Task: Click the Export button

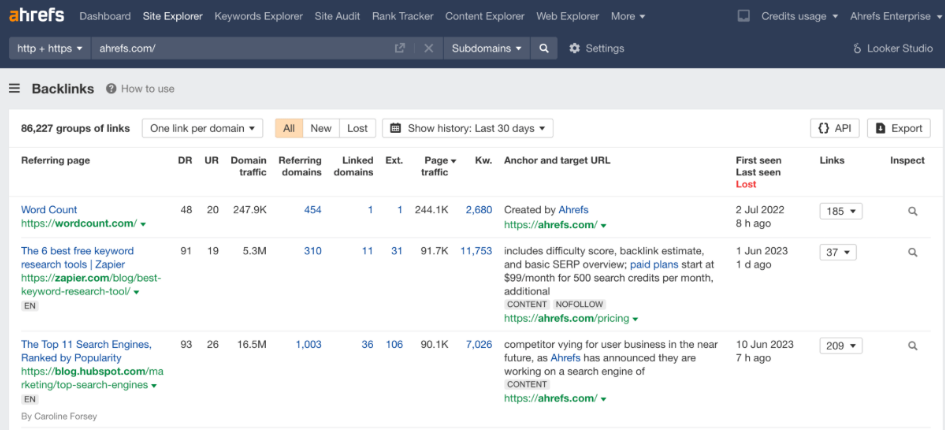Action: (x=898, y=128)
